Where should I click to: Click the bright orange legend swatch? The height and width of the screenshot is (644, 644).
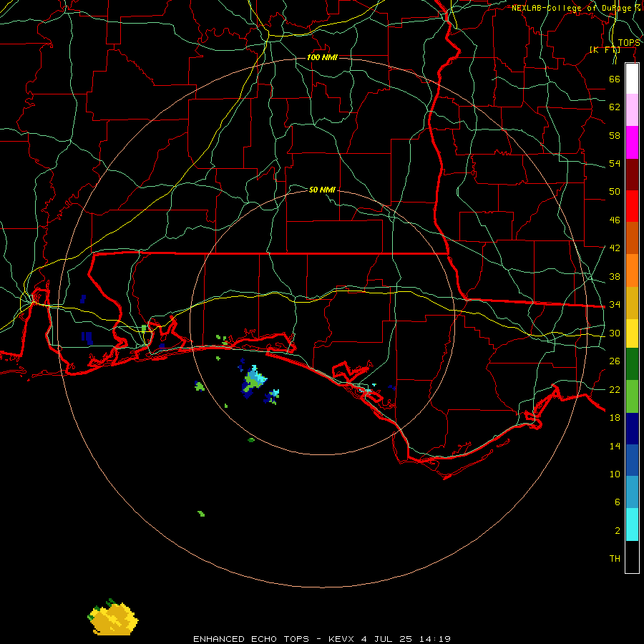(x=632, y=270)
